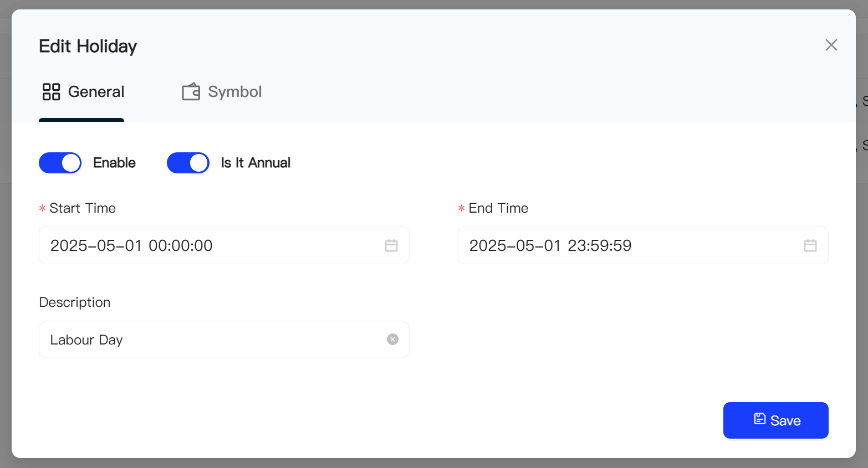Open the Start Time date picker field

click(224, 245)
